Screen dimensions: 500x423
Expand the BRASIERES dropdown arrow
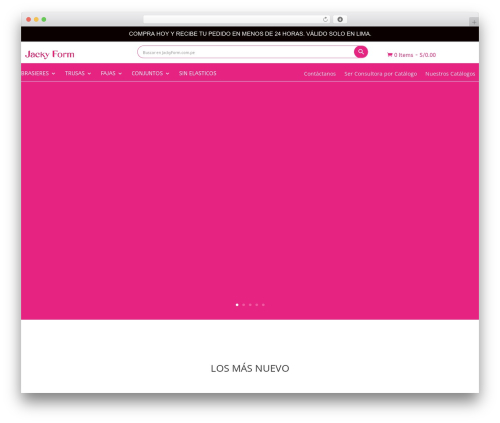53,74
